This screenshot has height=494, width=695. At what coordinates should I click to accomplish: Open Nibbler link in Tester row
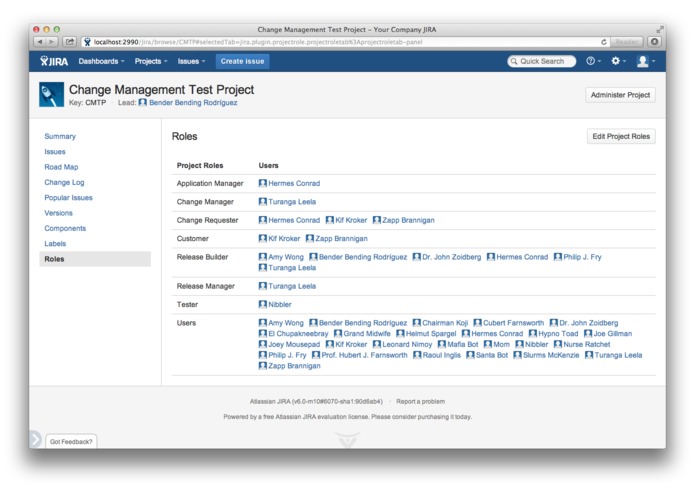(x=280, y=304)
